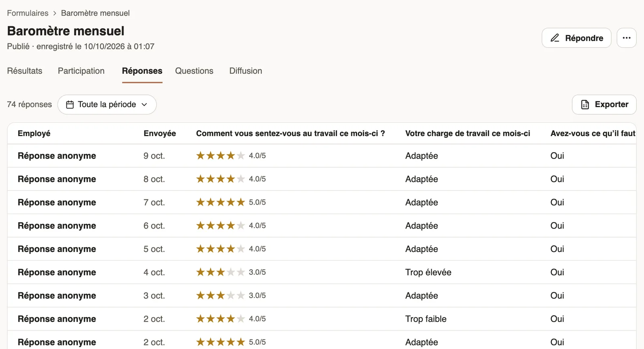Viewport: 644px width, 349px height.
Task: Switch to the Résultats tab
Action: (x=25, y=71)
